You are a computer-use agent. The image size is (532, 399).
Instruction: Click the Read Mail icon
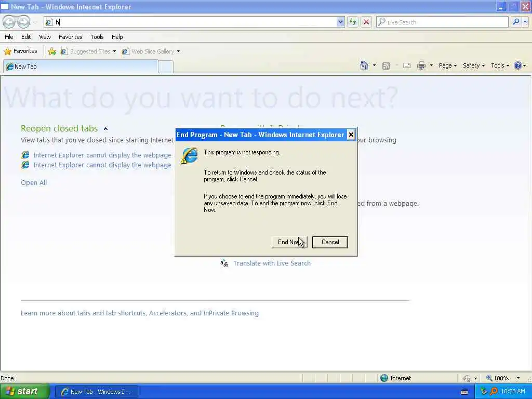click(407, 66)
